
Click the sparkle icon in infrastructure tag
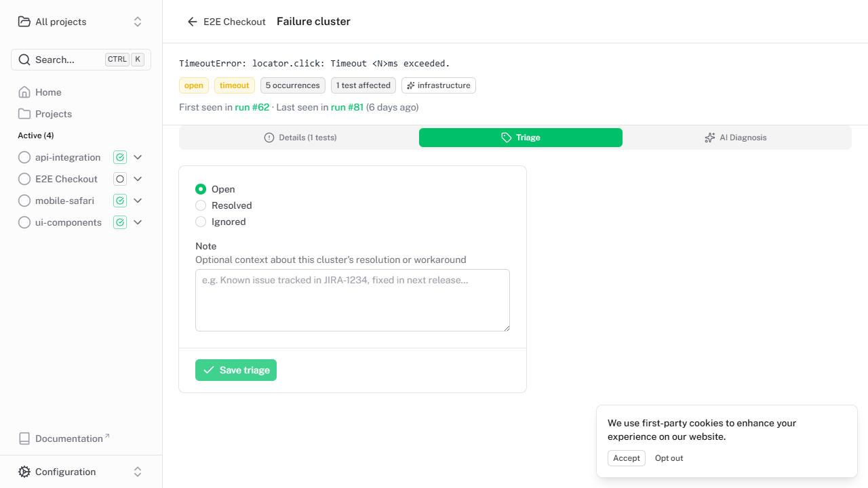click(x=411, y=85)
